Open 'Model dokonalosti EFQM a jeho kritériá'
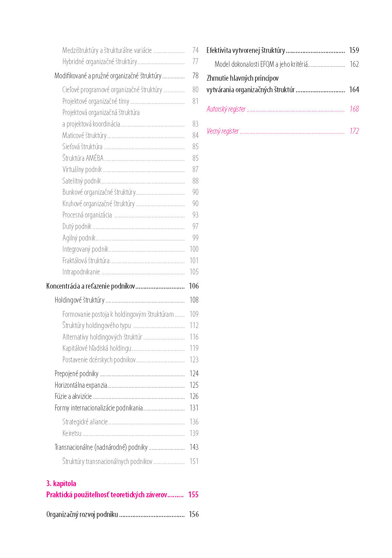The image size is (392, 558). (x=261, y=64)
